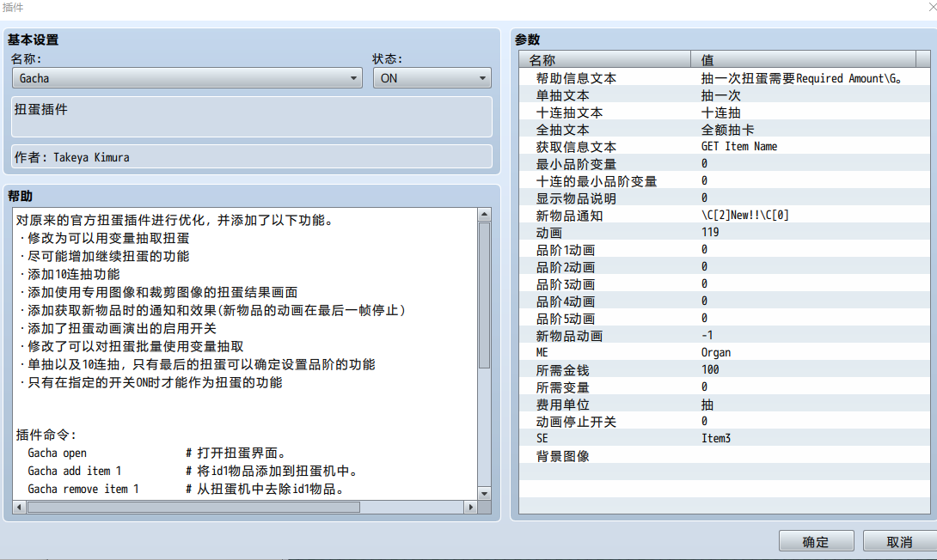Select the 动画停止开关 parameter row
The image size is (937, 560).
(725, 422)
